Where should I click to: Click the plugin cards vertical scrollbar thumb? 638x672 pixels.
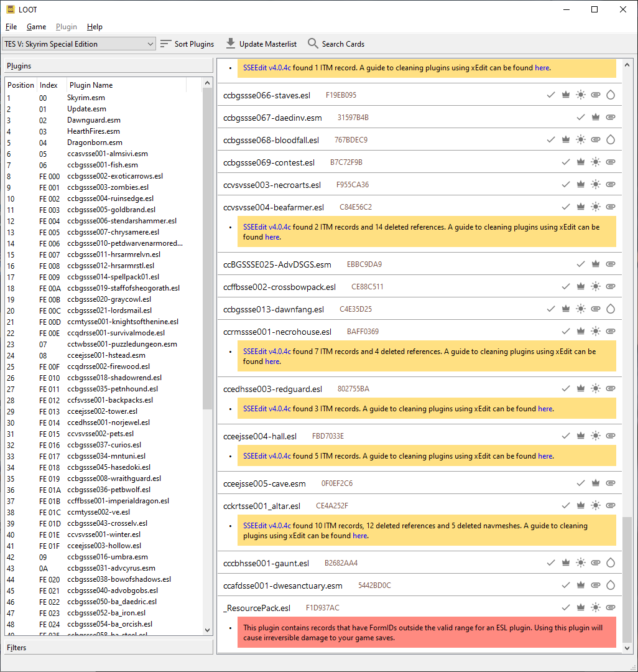(x=627, y=579)
